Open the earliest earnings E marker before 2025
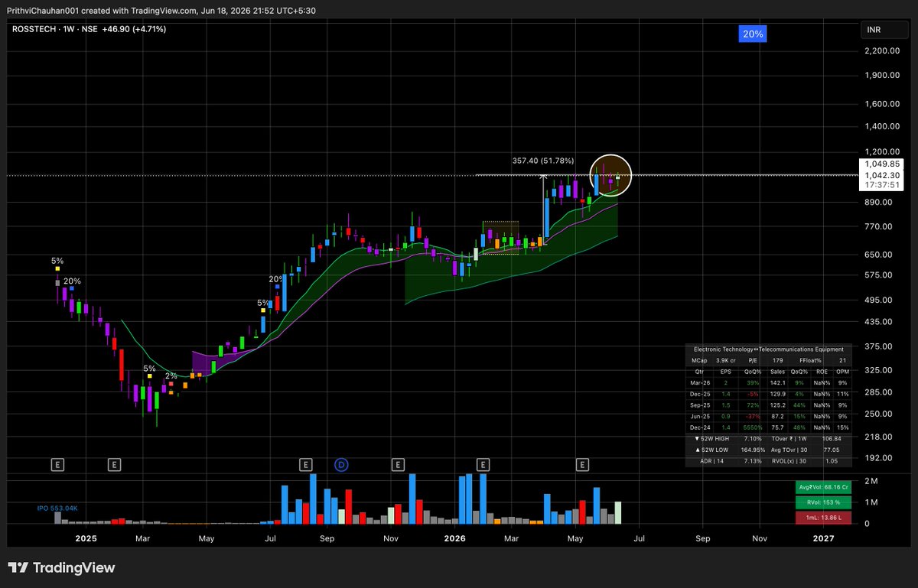The height and width of the screenshot is (588, 918). (57, 464)
